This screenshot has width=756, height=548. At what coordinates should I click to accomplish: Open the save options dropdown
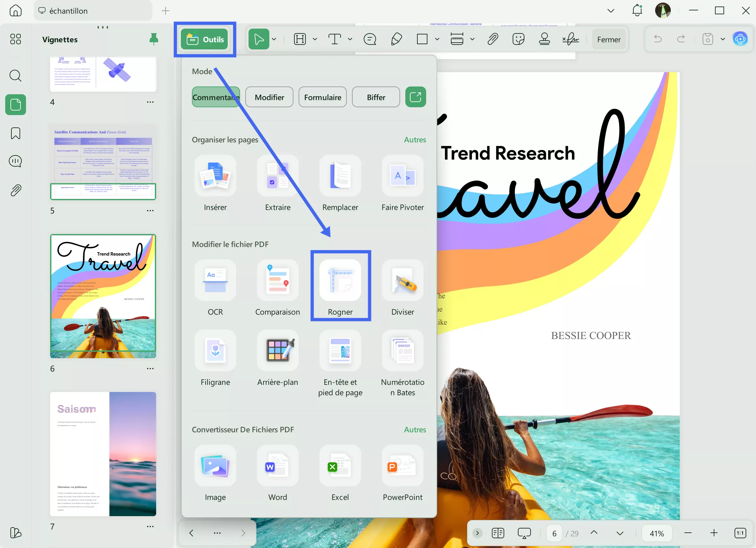coord(722,39)
